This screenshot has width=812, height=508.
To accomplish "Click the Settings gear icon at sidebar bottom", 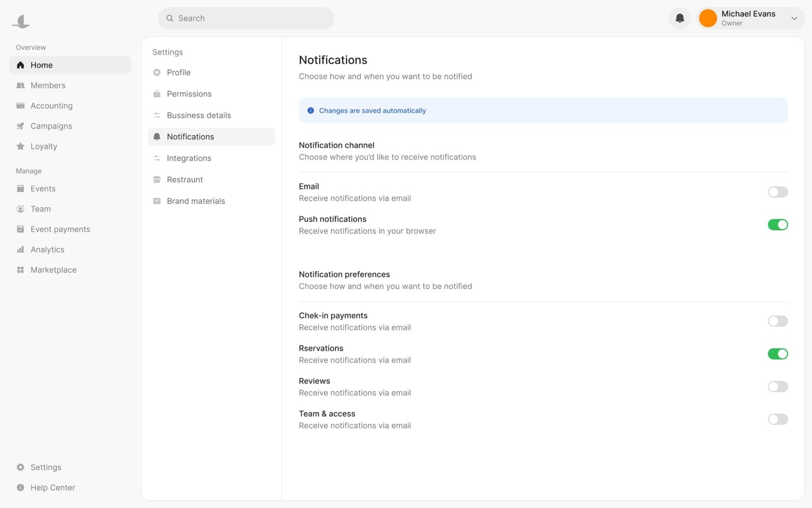I will click(20, 467).
